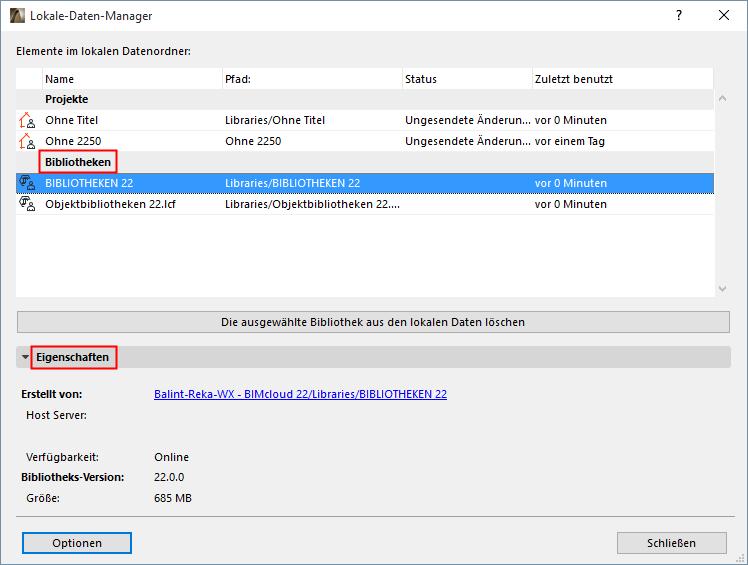Open the Optionen button
748x565 pixels.
77,543
